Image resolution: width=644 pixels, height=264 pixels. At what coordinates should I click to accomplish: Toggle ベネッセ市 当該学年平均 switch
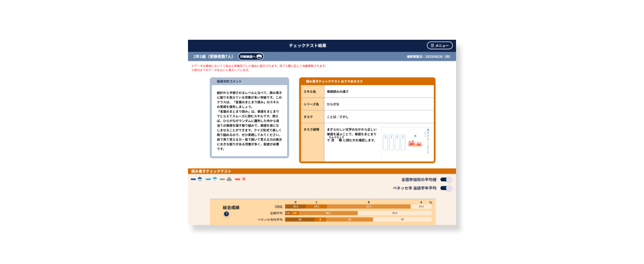click(446, 188)
